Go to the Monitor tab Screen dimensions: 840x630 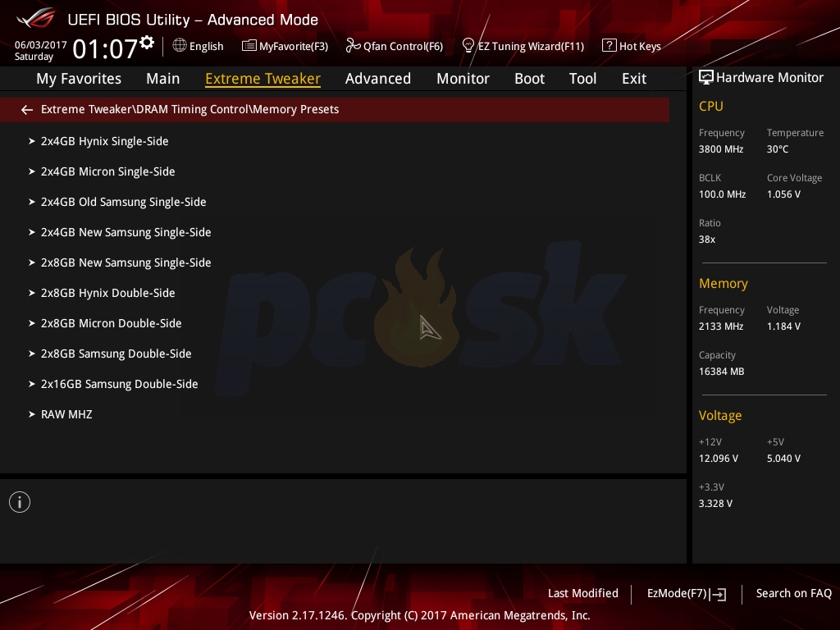(463, 79)
